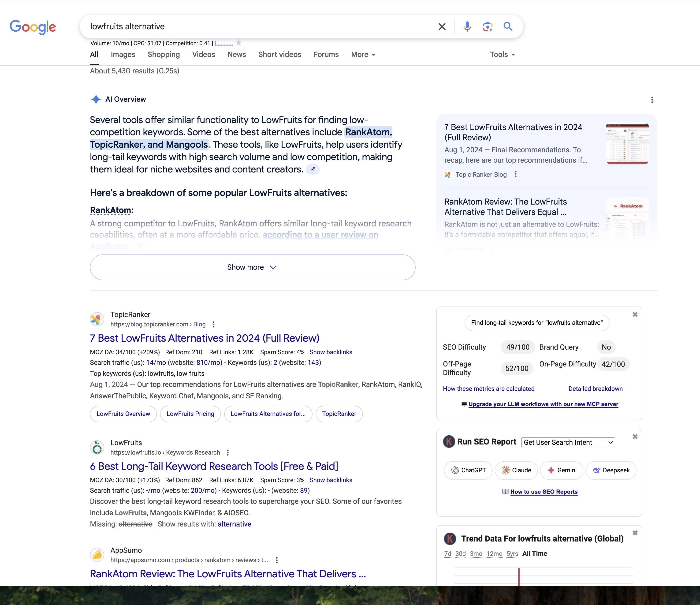Click the 'LowFruits Alternatives for...' chip
The height and width of the screenshot is (605, 700).
pyautogui.click(x=268, y=414)
